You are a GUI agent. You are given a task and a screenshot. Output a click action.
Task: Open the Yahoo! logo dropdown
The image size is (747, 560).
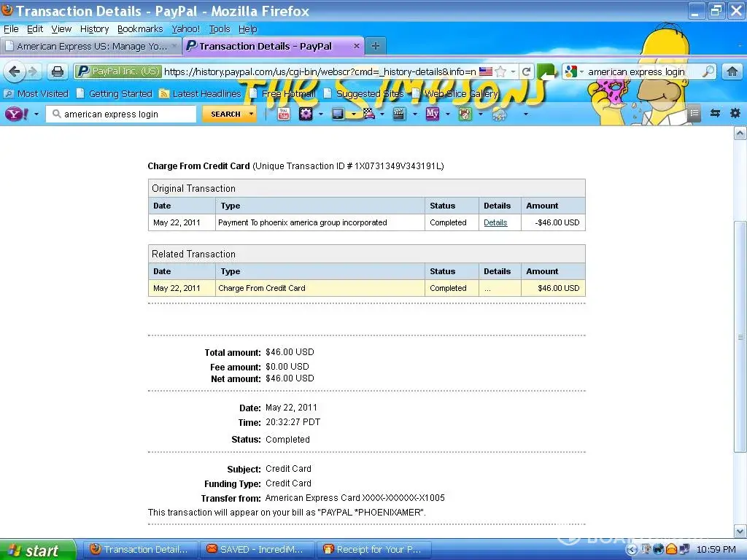[22, 114]
